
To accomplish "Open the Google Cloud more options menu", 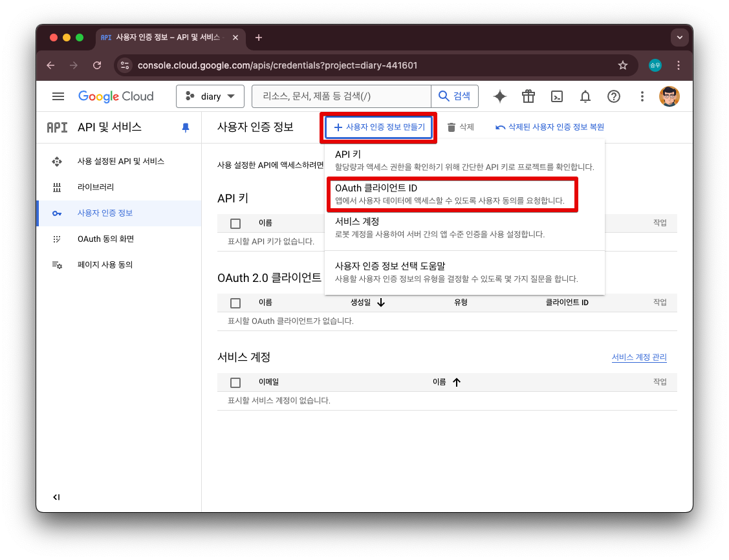I will point(642,96).
